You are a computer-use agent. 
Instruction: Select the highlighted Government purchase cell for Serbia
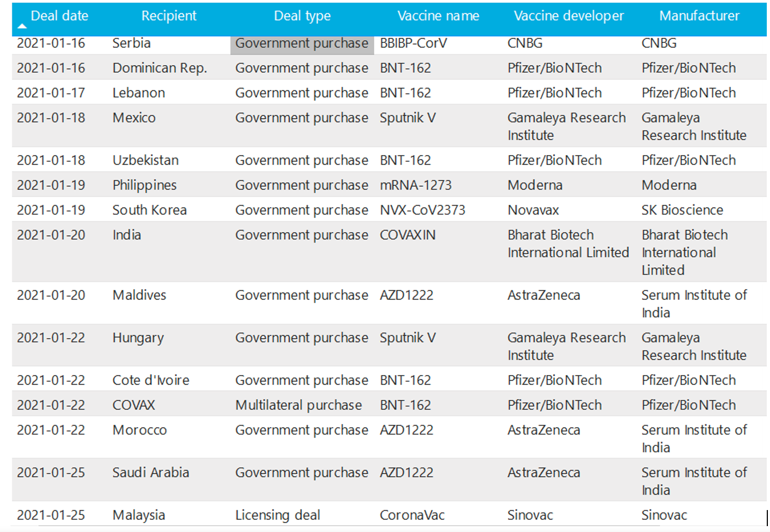point(301,43)
